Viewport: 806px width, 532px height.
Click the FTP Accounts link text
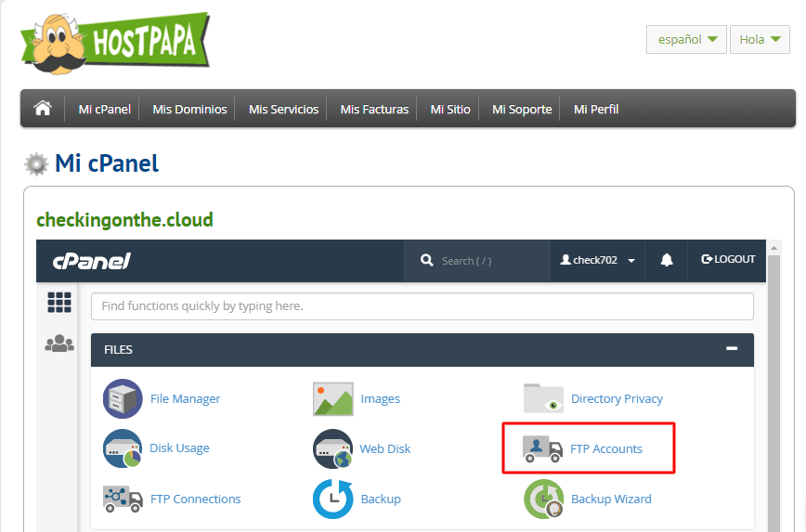point(606,448)
